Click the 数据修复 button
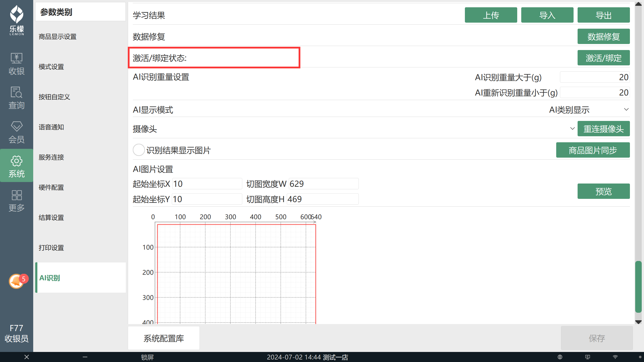This screenshot has width=644, height=362. 603,36
